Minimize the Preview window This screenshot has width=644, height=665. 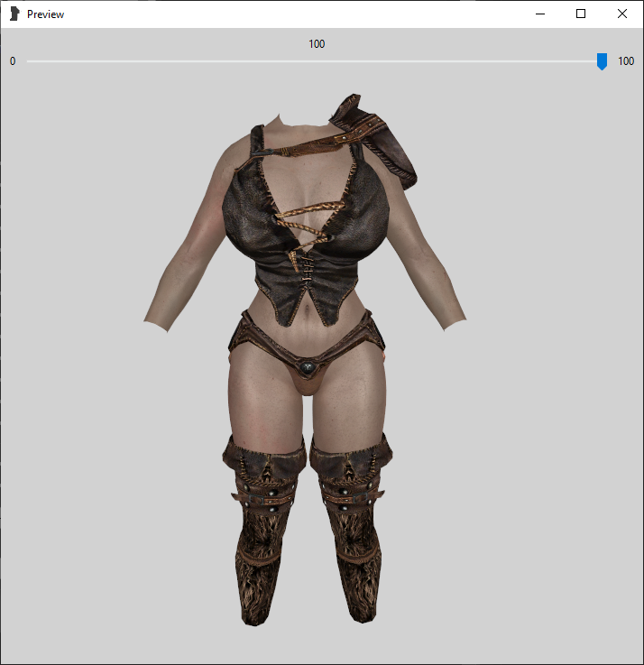tap(540, 14)
